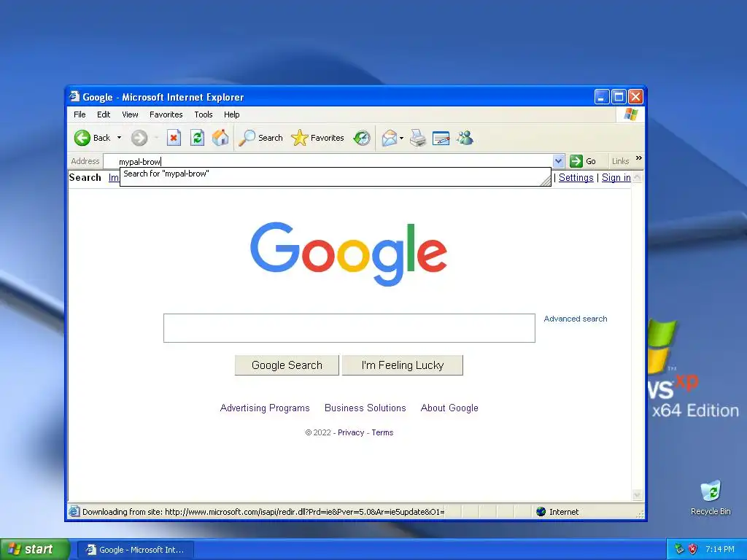
Task: Open Advertising Programs link
Action: [x=265, y=408]
